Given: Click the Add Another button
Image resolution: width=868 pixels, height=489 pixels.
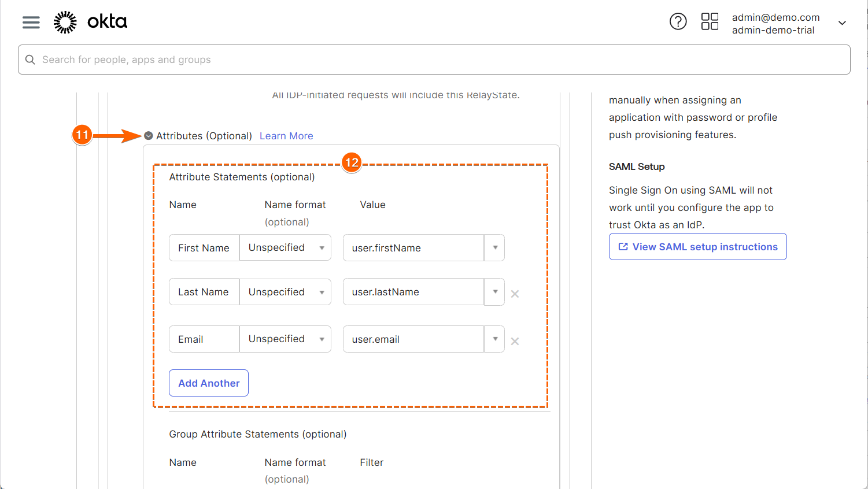Looking at the screenshot, I should pyautogui.click(x=209, y=383).
